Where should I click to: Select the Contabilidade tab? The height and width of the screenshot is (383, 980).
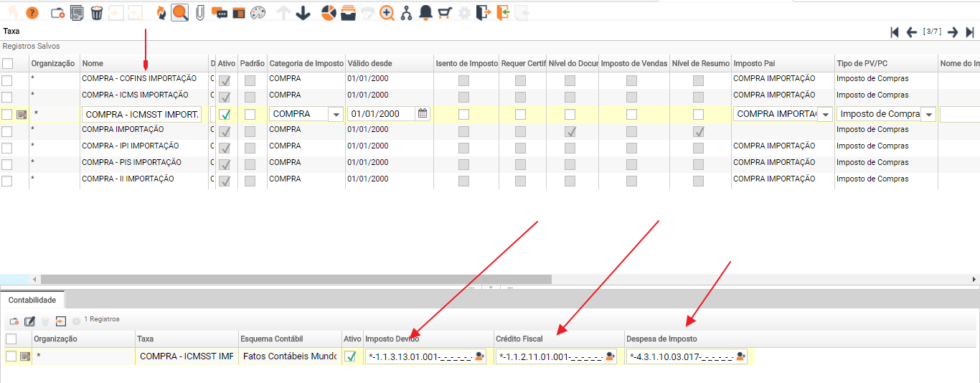pyautogui.click(x=32, y=298)
